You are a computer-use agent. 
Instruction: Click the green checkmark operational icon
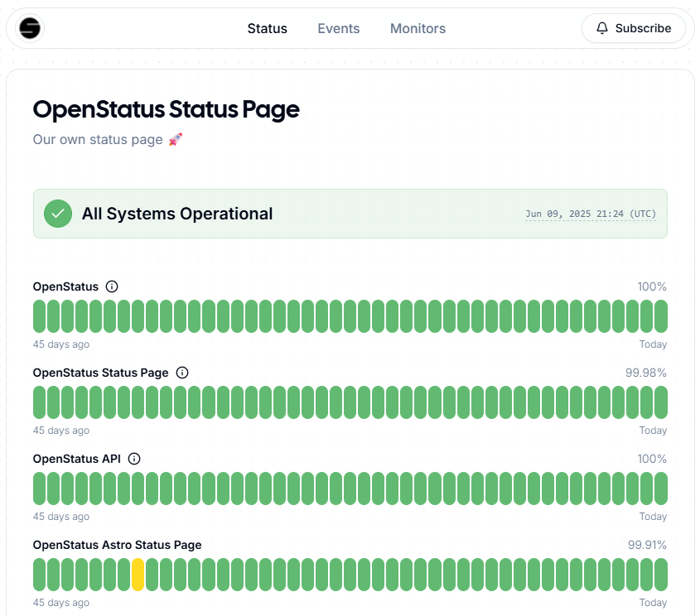pos(57,213)
